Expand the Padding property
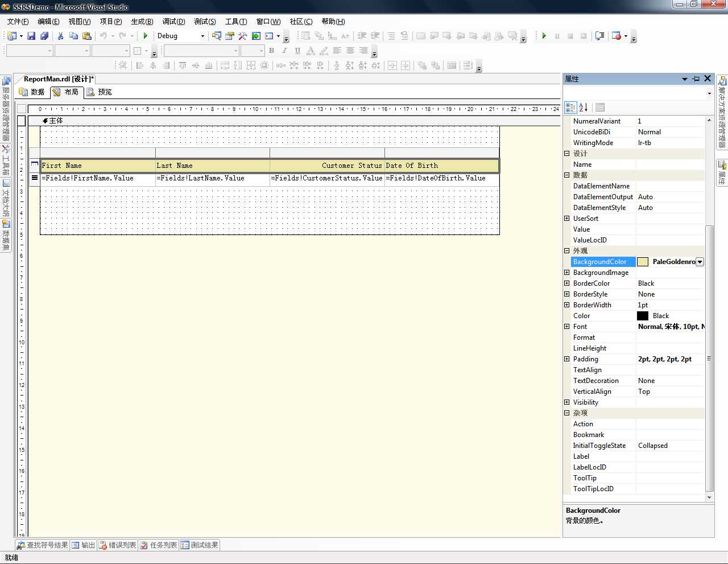 [566, 359]
